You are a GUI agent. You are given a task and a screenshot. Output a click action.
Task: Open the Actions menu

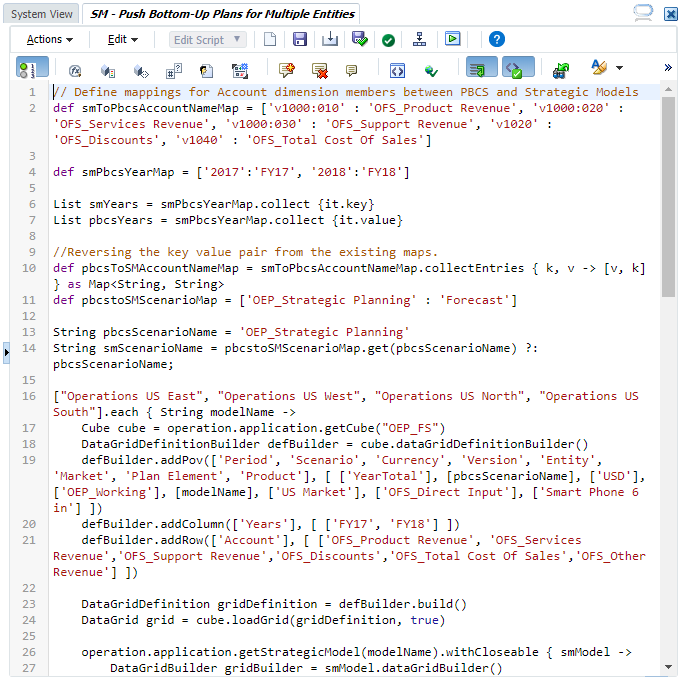click(x=49, y=40)
